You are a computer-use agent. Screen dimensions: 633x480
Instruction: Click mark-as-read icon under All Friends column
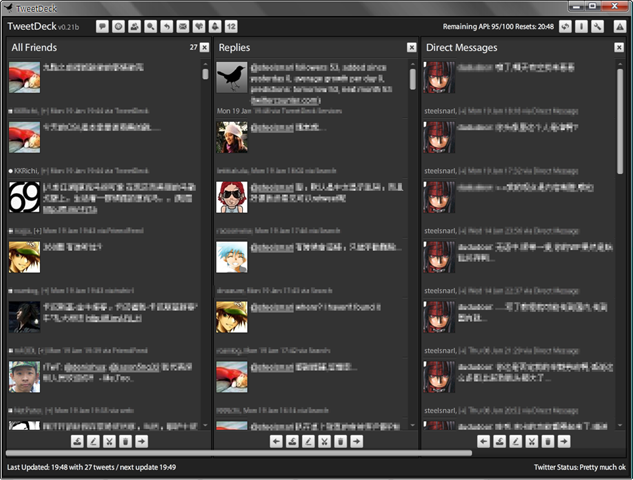[x=77, y=441]
